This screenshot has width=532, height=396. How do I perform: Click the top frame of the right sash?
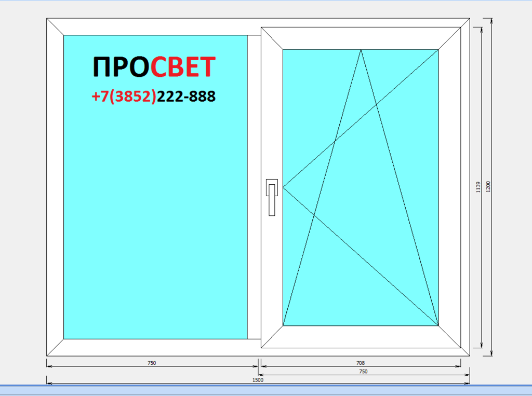[361, 38]
